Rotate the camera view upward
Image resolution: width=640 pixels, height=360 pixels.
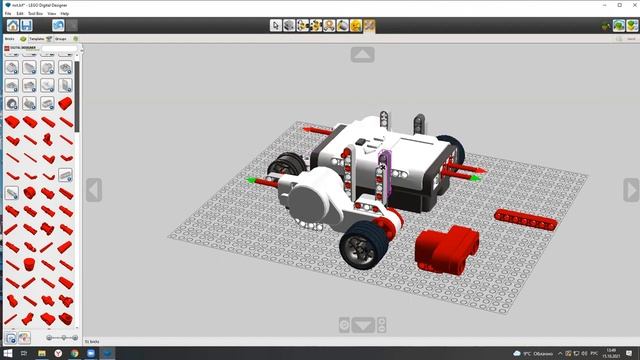tap(362, 55)
